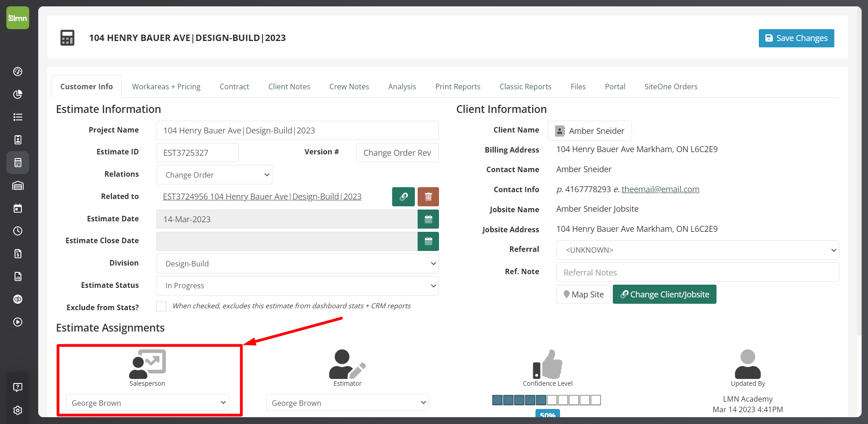Switch to the Portal tab

[615, 87]
